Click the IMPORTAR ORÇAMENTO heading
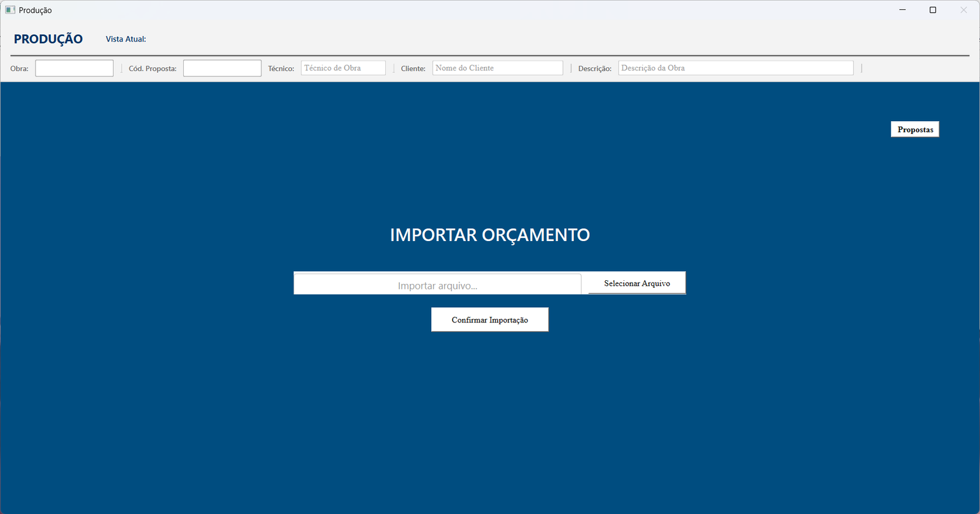 (x=490, y=235)
